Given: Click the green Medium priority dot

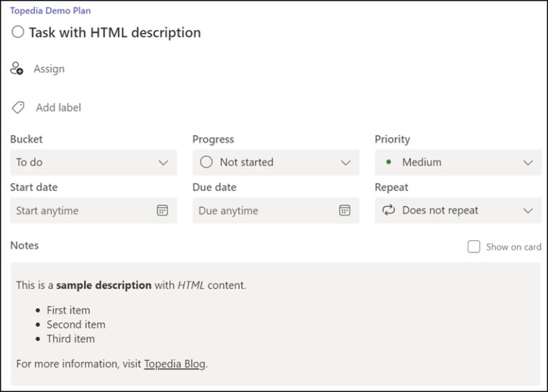Looking at the screenshot, I should pyautogui.click(x=388, y=162).
